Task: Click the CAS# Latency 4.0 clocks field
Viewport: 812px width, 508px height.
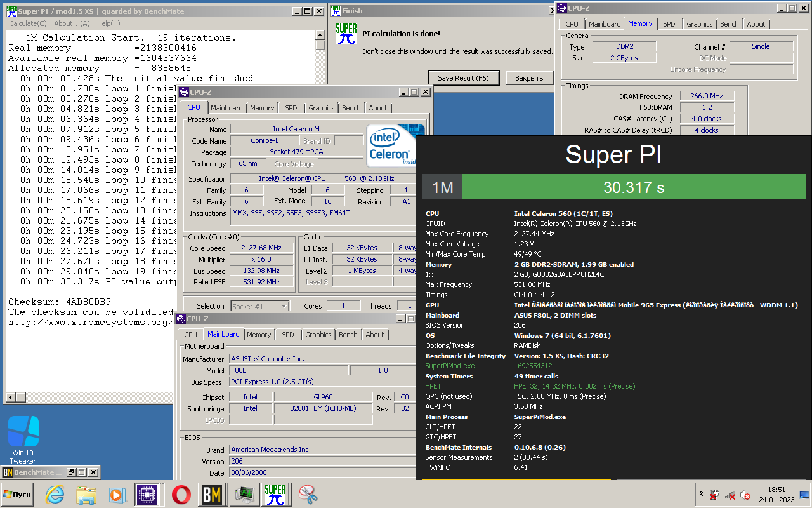Action: 707,119
